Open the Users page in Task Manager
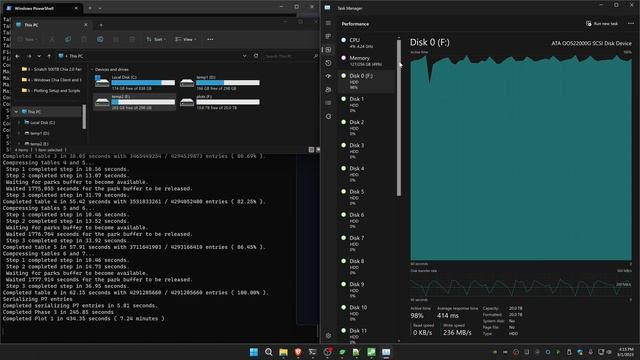This screenshot has width=640, height=360. tap(328, 90)
